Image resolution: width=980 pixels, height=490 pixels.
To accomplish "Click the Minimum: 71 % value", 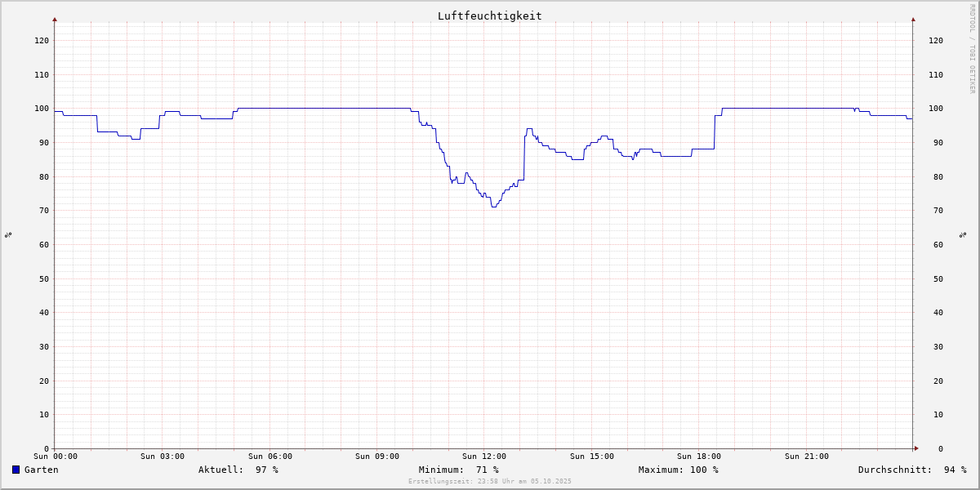I will pyautogui.click(x=459, y=470).
